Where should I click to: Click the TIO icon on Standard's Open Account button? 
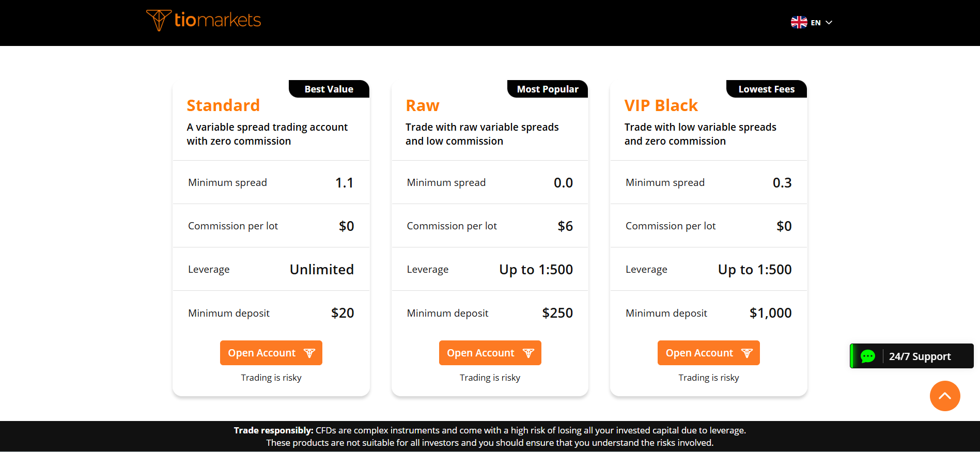[x=309, y=353]
